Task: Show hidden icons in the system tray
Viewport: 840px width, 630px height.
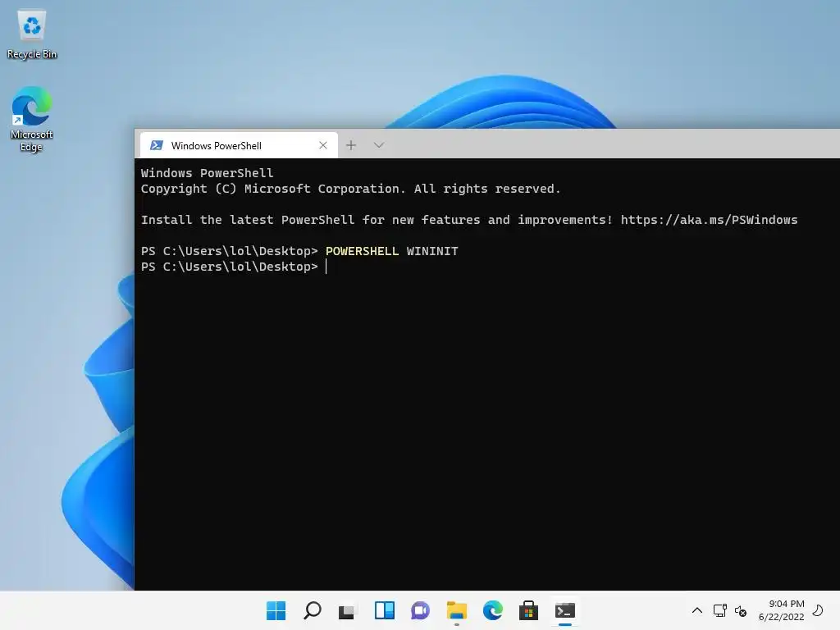Action: point(697,610)
